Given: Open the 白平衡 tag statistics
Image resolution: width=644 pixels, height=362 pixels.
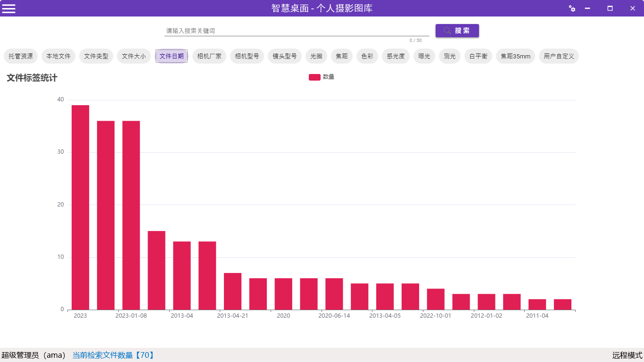Looking at the screenshot, I should pos(478,56).
